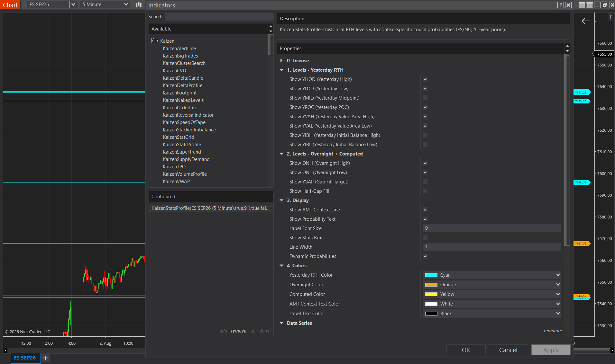
Task: Enable Show YGAP (Gap Fill Target)
Action: (425, 182)
